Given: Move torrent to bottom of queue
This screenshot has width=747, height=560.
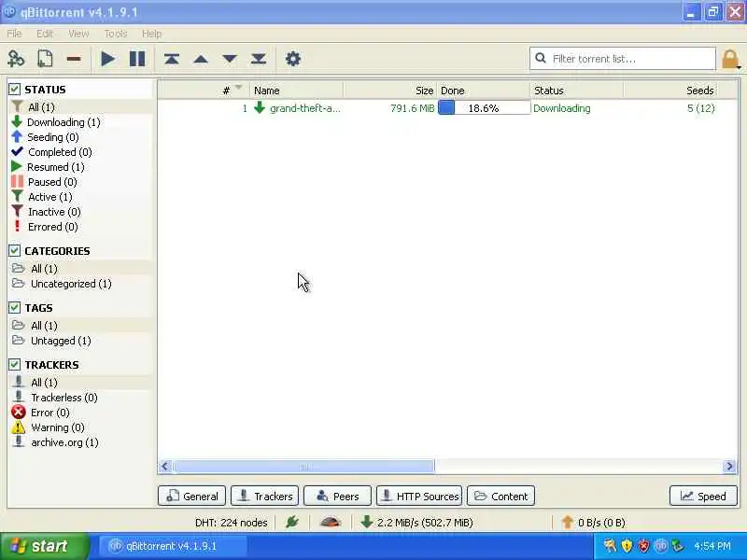Looking at the screenshot, I should [x=259, y=59].
